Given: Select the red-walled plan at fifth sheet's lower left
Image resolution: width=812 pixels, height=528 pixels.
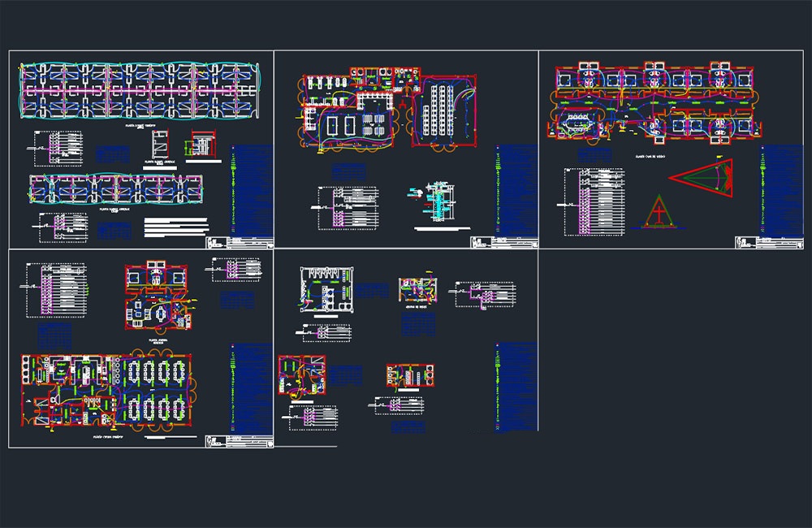Looking at the screenshot, I should [x=302, y=375].
